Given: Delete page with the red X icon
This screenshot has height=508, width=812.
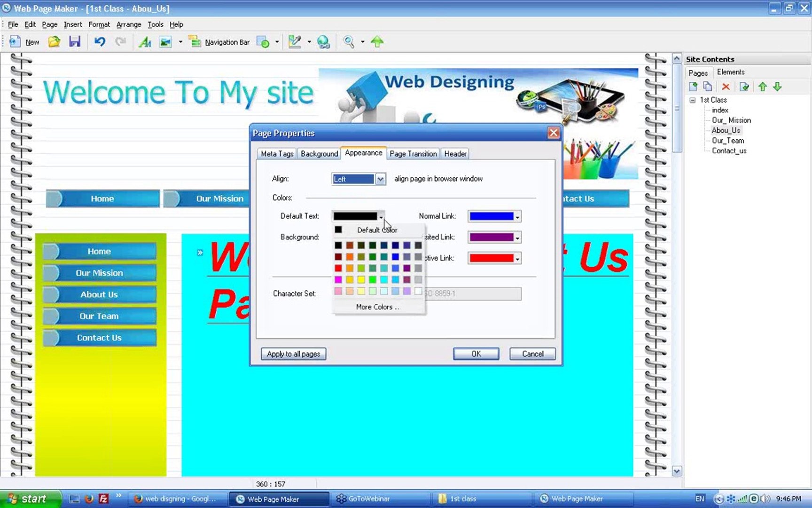Looking at the screenshot, I should tap(726, 87).
